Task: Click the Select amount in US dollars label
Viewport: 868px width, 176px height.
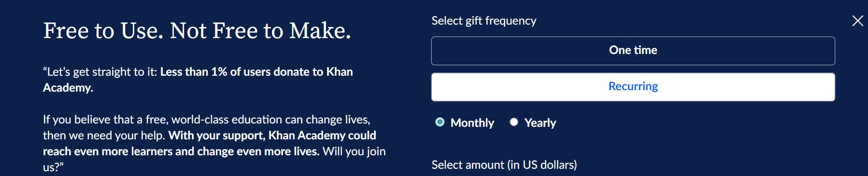Action: tap(504, 165)
